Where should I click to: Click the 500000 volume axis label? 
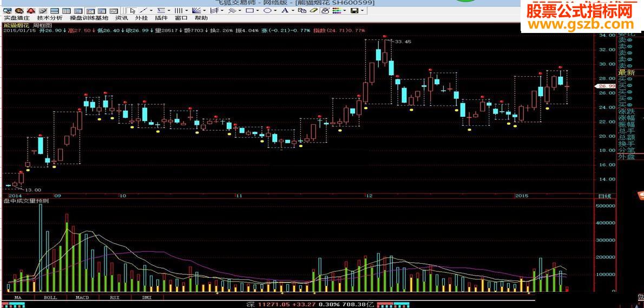click(x=606, y=206)
